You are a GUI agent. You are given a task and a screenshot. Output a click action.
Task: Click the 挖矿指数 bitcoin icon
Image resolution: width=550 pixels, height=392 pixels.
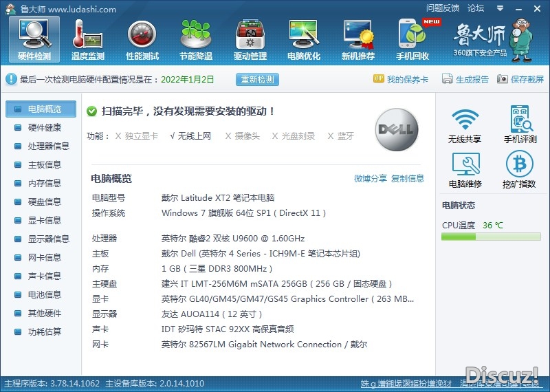tap(520, 164)
